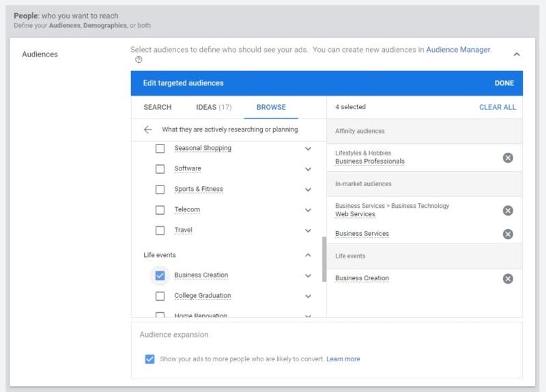This screenshot has height=392, width=546.
Task: Check the Travel checkbox
Action: [x=160, y=230]
